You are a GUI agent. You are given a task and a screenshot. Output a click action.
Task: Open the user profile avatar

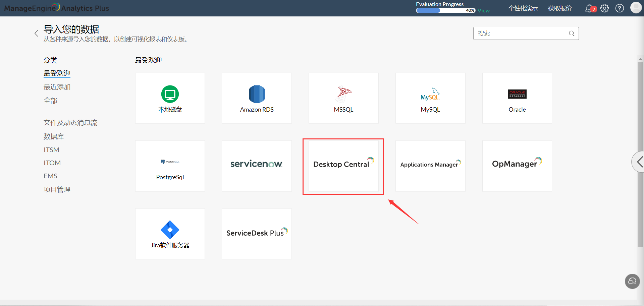tap(636, 7)
